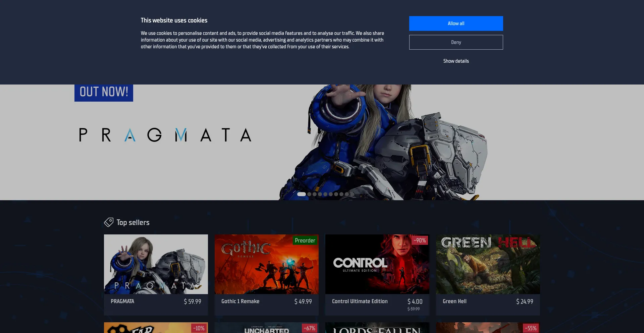The width and height of the screenshot is (644, 333).
Task: Jump to the last carousel slide dot
Action: pos(352,194)
